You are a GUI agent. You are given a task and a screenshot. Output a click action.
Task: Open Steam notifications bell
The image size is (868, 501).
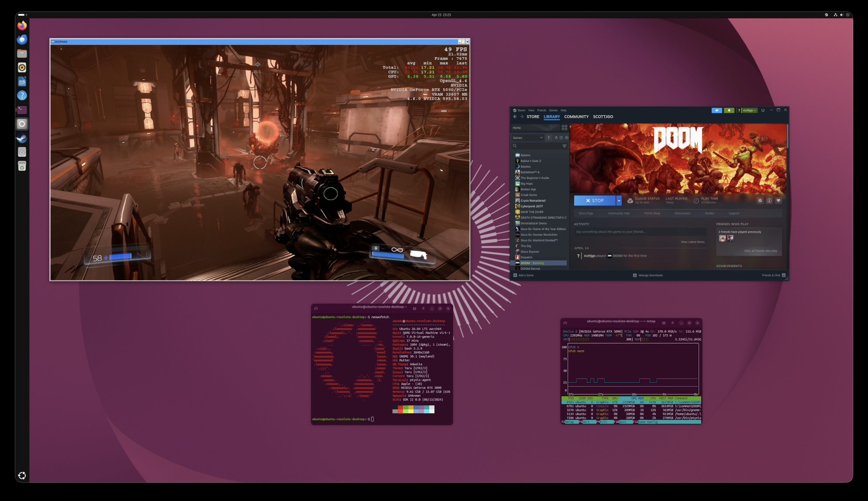click(x=729, y=110)
